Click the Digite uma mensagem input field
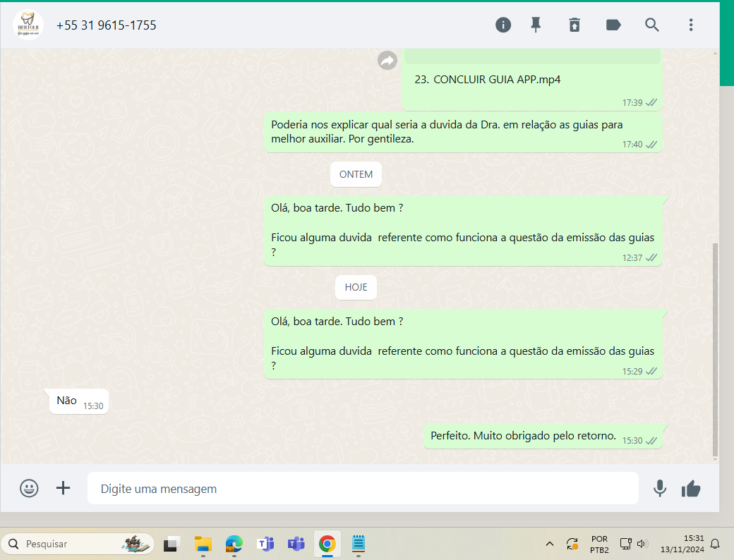734x560 pixels. (x=363, y=489)
